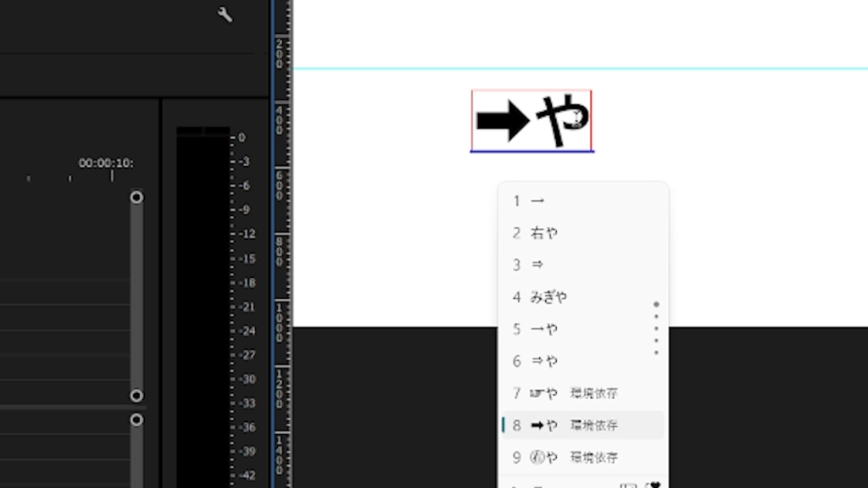Open the wrench settings menu
This screenshot has width=868, height=488.
[x=225, y=15]
